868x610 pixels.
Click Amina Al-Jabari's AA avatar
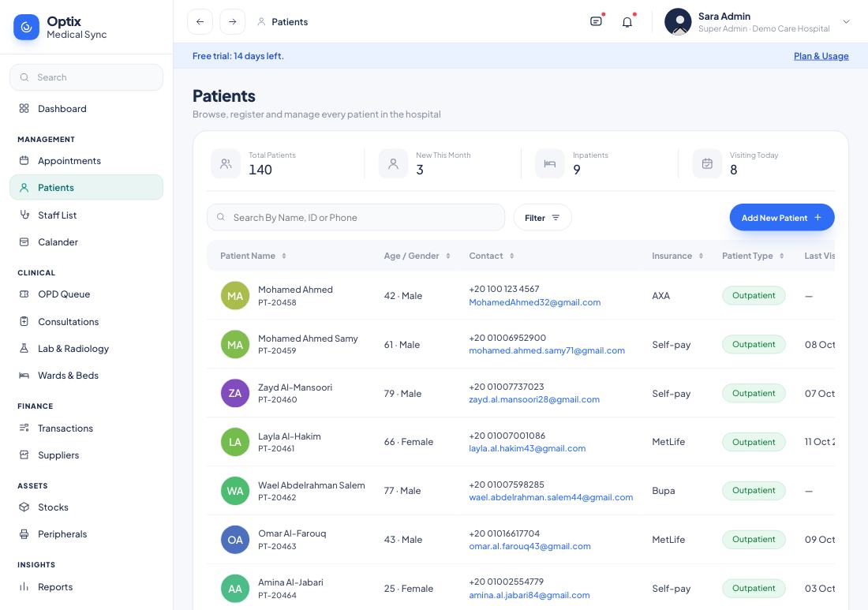(235, 589)
